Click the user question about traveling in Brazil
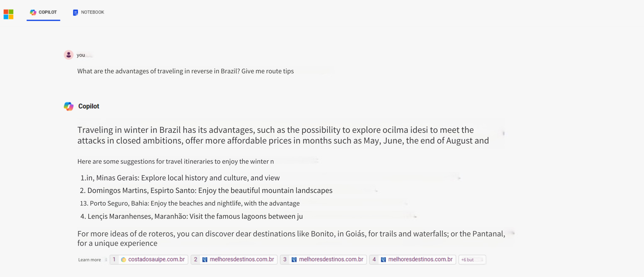 (186, 71)
